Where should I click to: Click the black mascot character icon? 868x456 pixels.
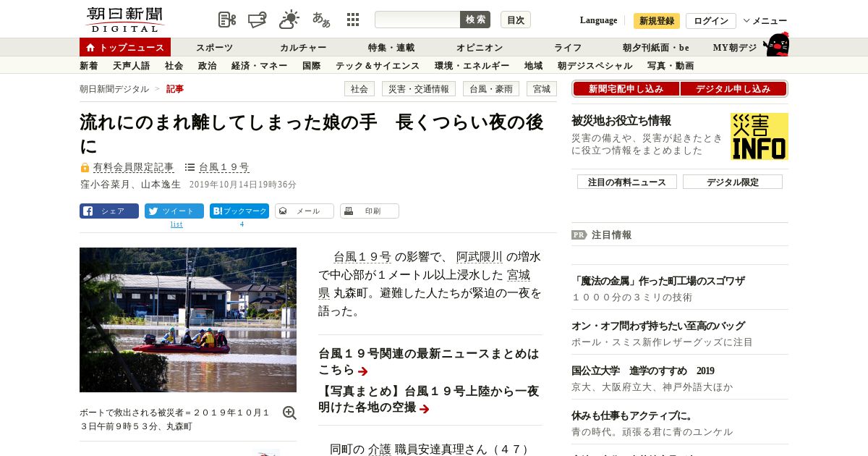coord(776,44)
